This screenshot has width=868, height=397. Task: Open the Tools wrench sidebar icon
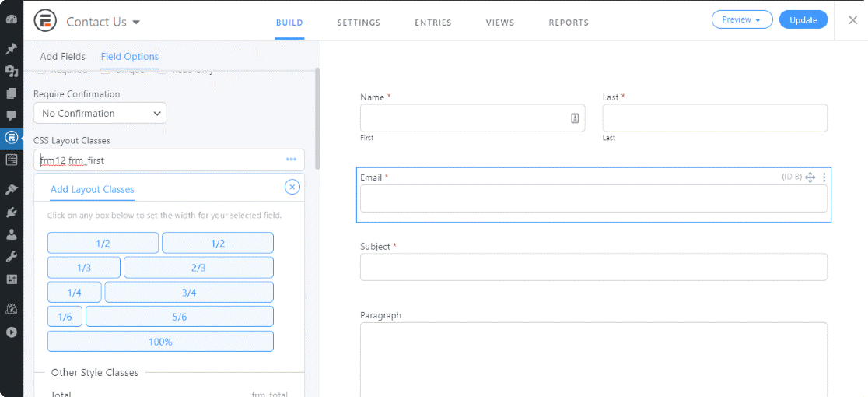11,257
